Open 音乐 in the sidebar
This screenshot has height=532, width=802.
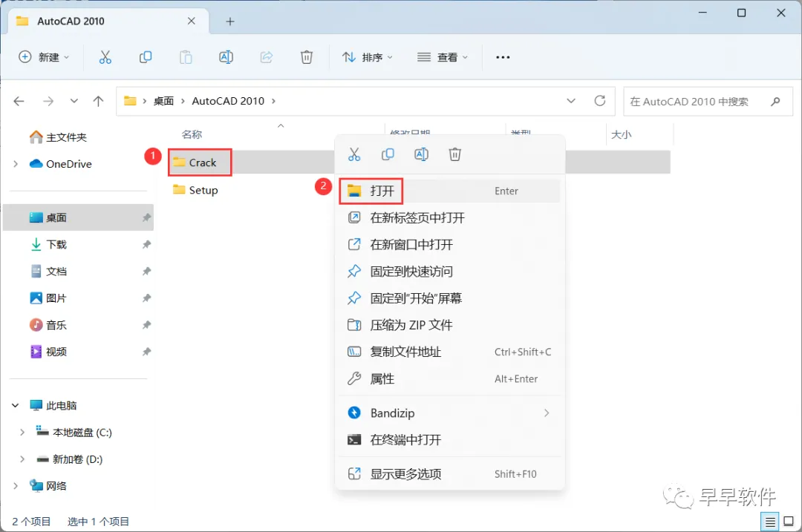[x=48, y=325]
